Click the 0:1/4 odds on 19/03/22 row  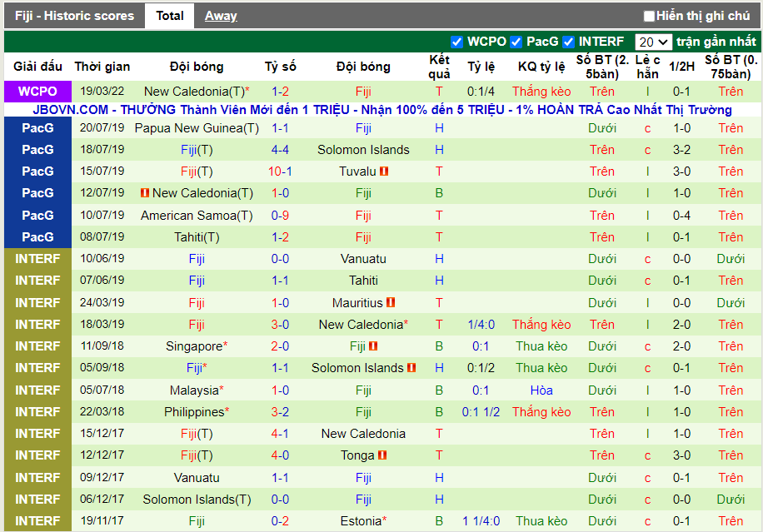481,92
